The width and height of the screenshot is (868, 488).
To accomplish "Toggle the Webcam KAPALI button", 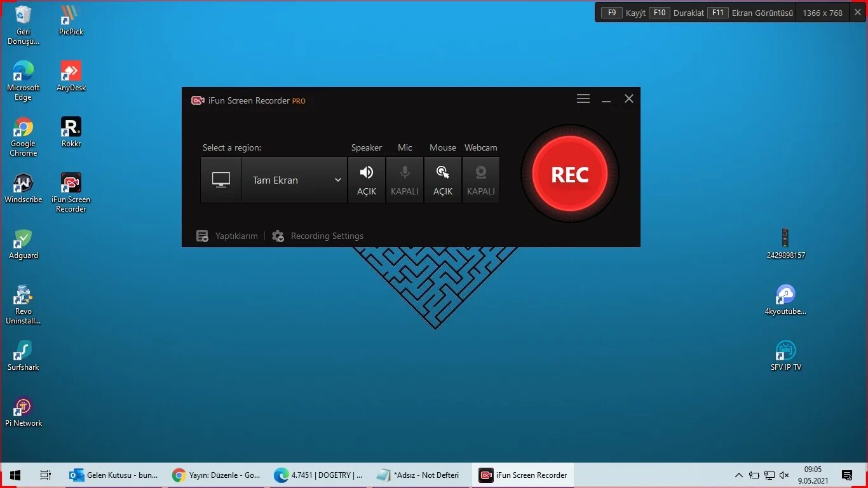I will tap(481, 180).
